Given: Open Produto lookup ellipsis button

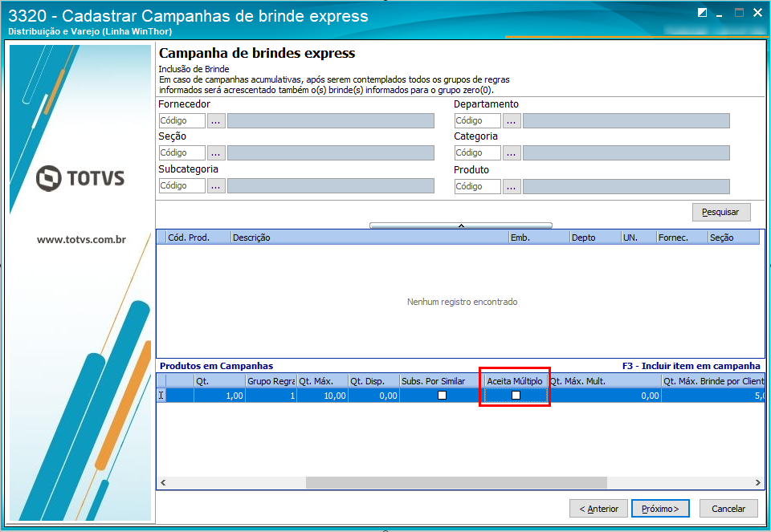Looking at the screenshot, I should pos(512,187).
